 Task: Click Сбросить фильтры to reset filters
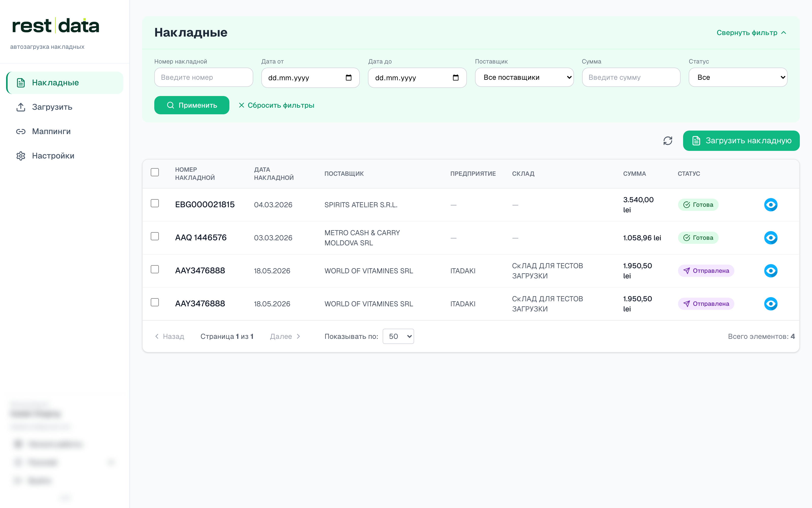tap(277, 105)
